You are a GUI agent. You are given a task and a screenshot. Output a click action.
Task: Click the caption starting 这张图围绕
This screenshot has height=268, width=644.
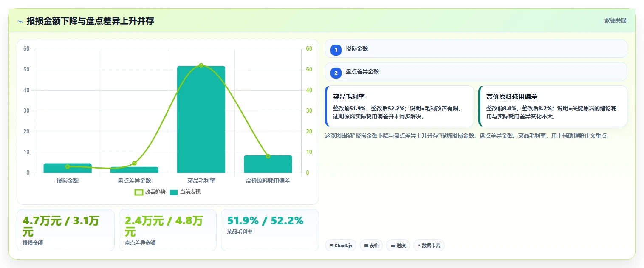tap(467, 136)
